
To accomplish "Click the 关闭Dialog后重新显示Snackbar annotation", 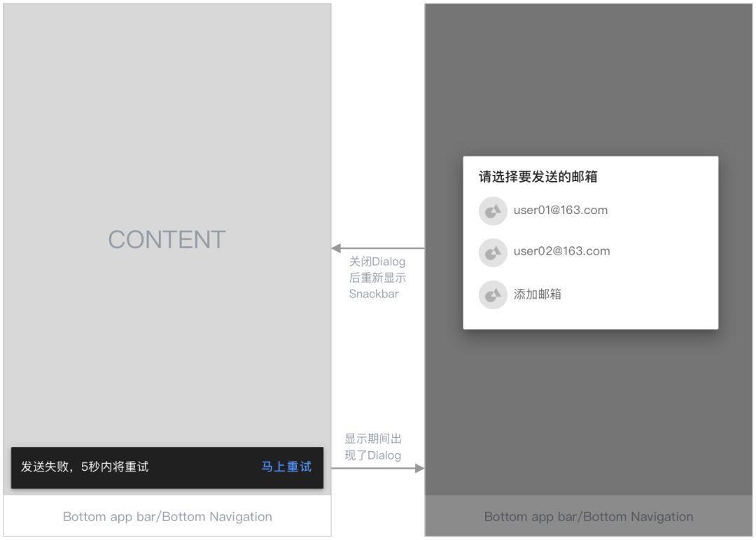I will (377, 278).
